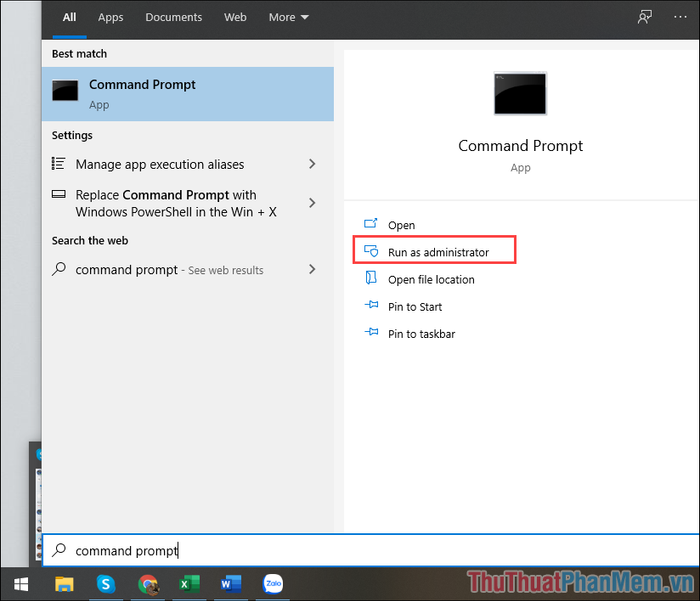The image size is (700, 601).
Task: Click the Open file location icon
Action: point(371,278)
